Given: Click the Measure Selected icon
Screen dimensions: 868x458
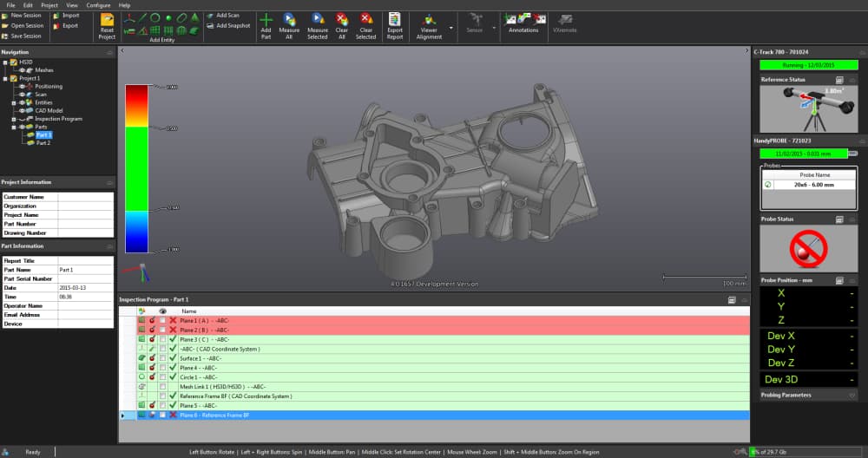Looking at the screenshot, I should (x=317, y=19).
